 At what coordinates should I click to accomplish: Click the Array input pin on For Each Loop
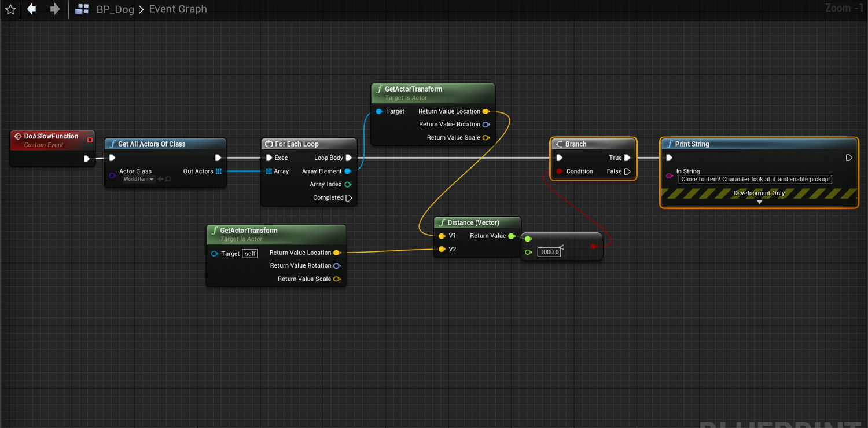[x=269, y=171]
